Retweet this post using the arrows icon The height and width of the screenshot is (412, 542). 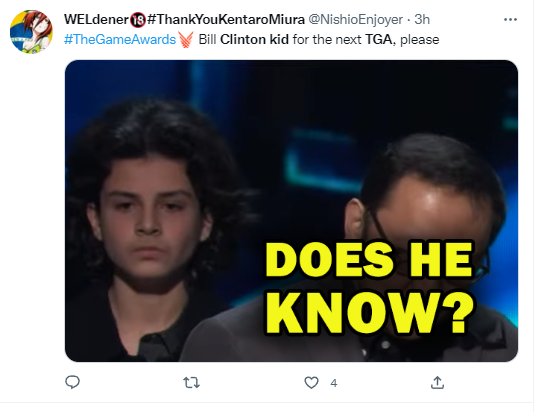(191, 383)
